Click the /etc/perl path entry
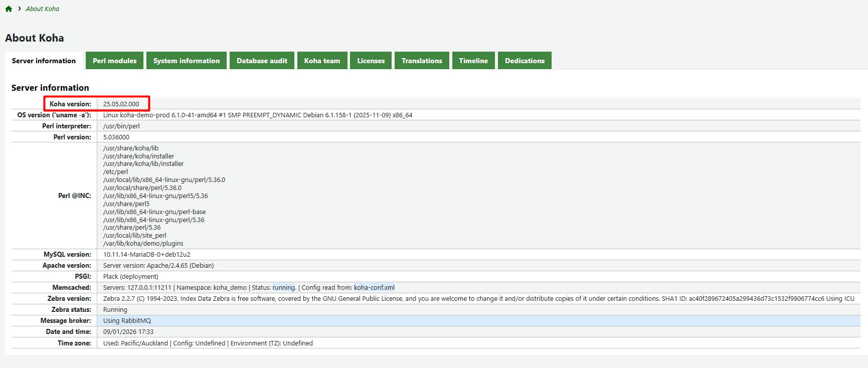 pos(115,171)
